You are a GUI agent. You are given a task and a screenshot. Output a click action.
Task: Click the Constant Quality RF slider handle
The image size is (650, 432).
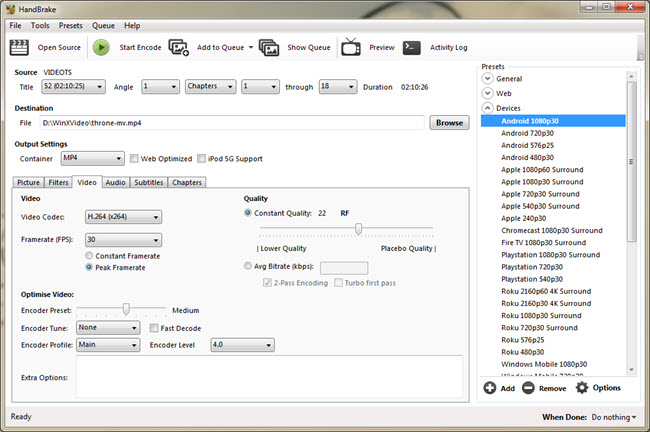(x=358, y=229)
